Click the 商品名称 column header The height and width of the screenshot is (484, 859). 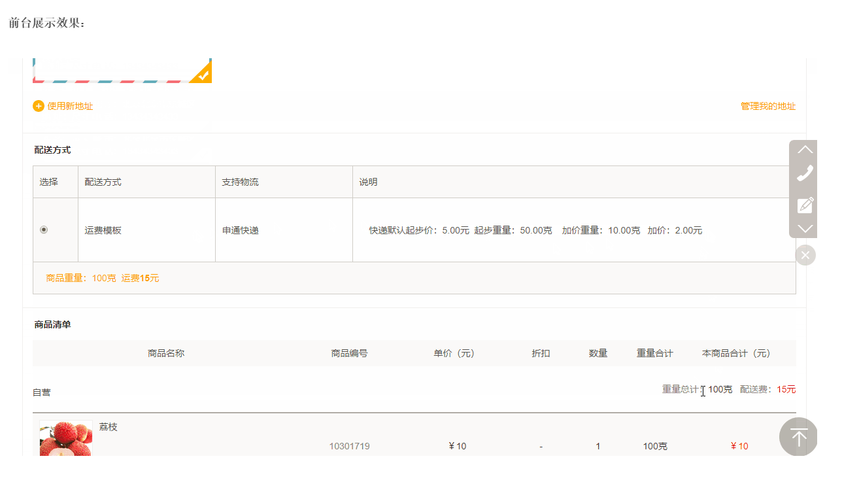click(166, 353)
